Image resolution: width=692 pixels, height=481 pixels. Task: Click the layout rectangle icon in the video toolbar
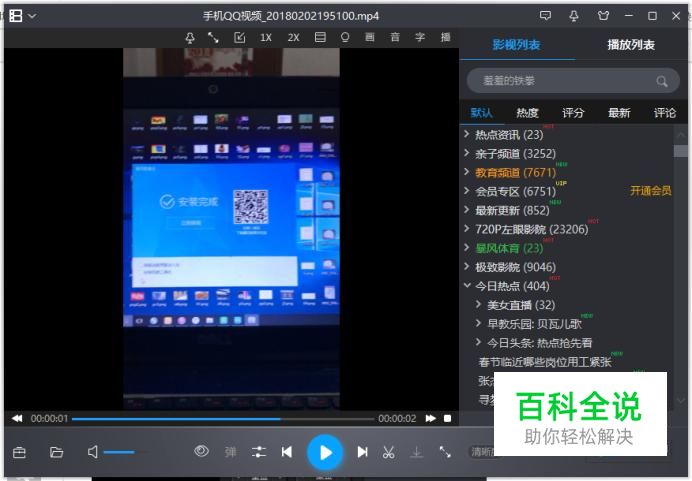320,37
